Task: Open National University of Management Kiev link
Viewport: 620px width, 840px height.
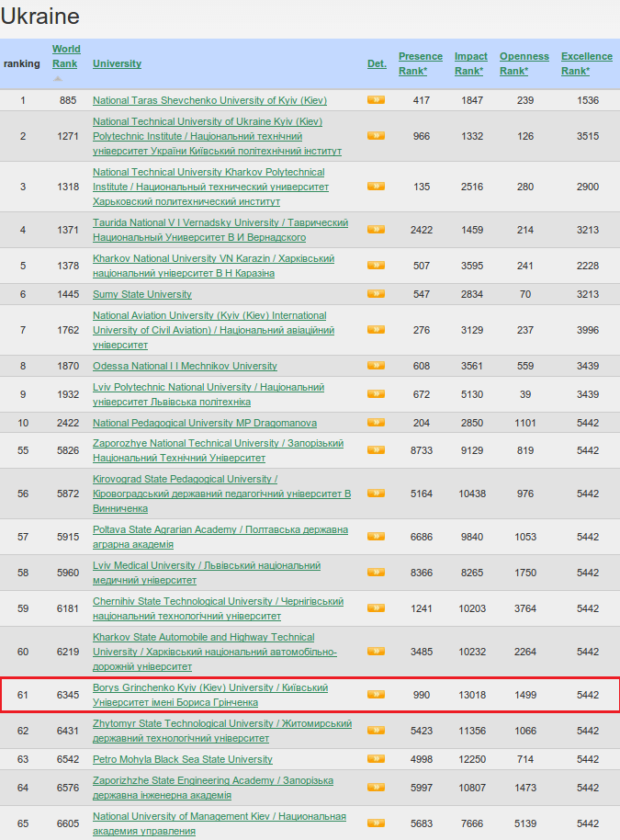Action: coord(220,823)
